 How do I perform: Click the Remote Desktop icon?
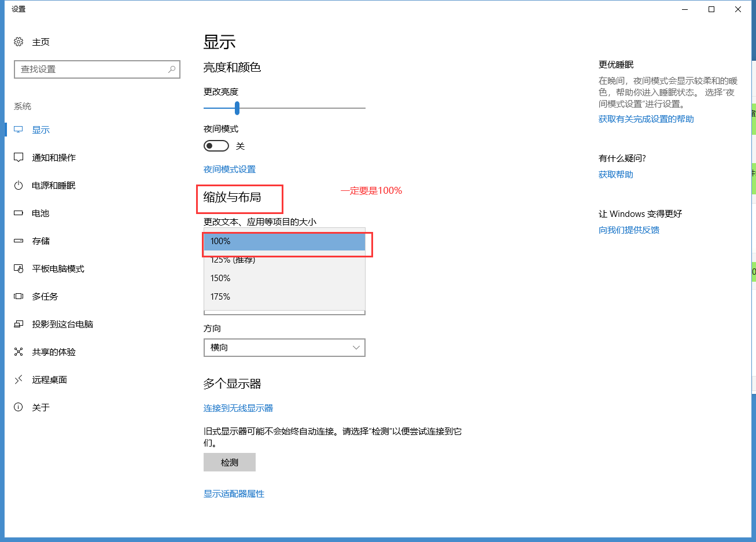click(x=19, y=379)
